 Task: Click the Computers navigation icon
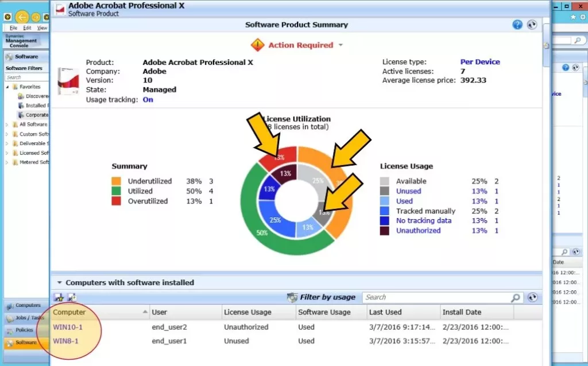click(10, 306)
